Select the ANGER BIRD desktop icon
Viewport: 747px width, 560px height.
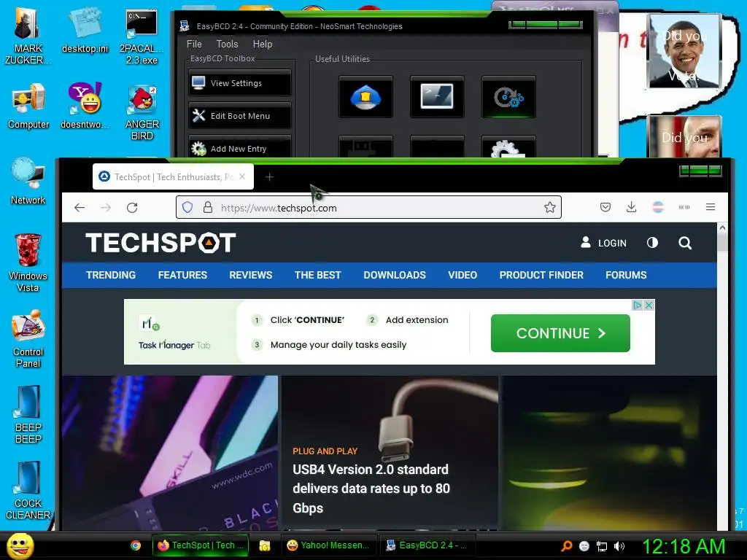(x=142, y=112)
